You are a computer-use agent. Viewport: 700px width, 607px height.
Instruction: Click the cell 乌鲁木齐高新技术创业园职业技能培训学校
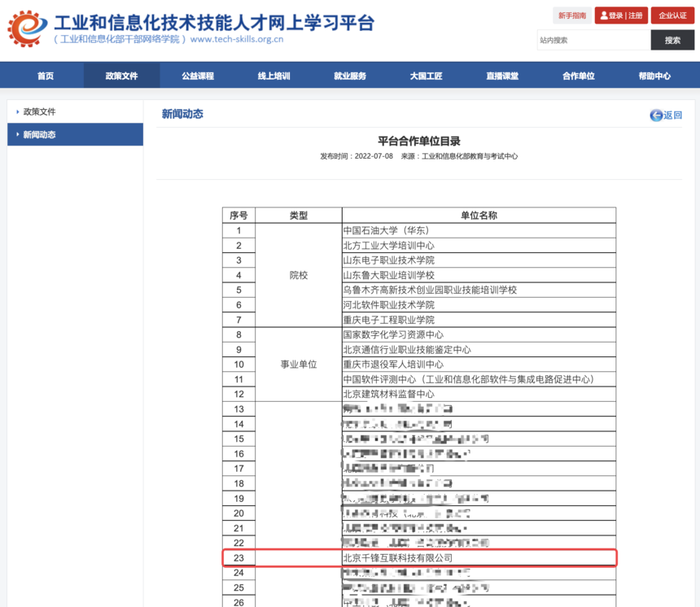(x=479, y=290)
